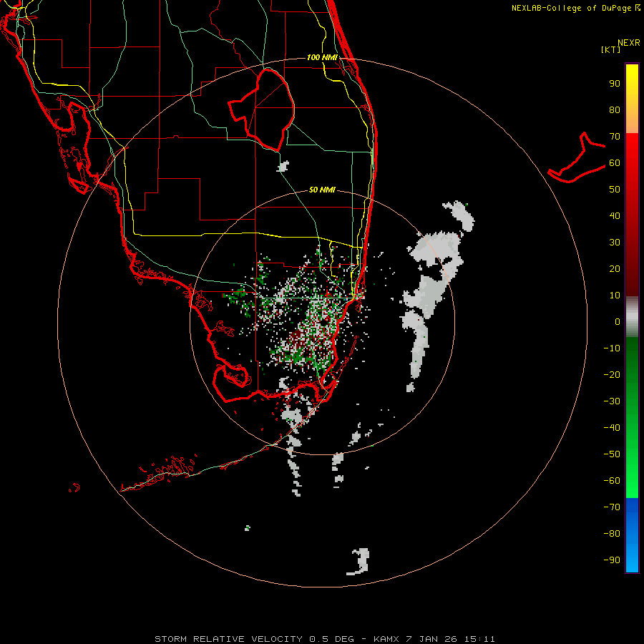The width and height of the screenshot is (644, 644).
Task: Click the Lake Okeechobee outline on map
Action: click(261, 109)
